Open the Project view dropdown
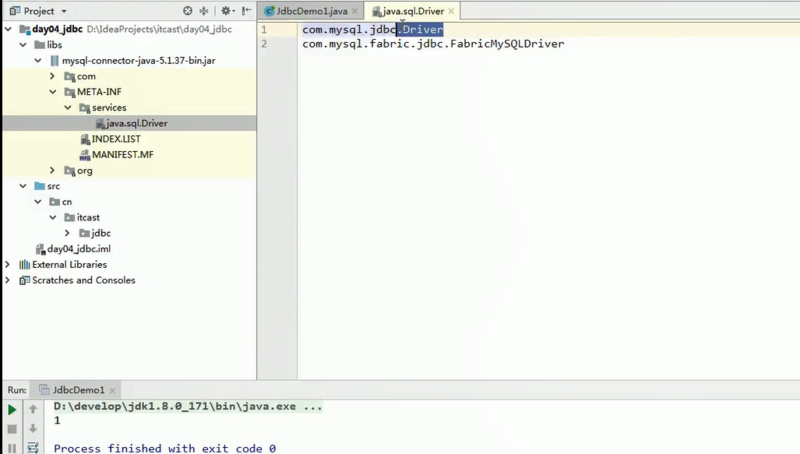This screenshot has height=454, width=800. 64,11
